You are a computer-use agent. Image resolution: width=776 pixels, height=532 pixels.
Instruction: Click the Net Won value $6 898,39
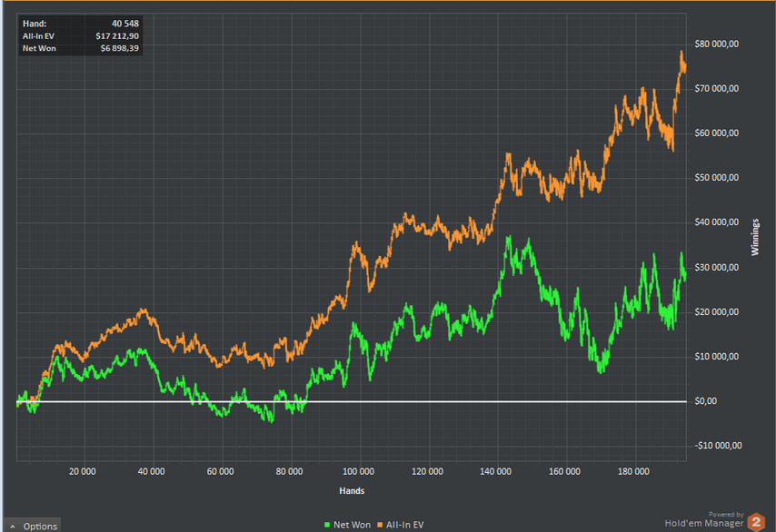(119, 46)
